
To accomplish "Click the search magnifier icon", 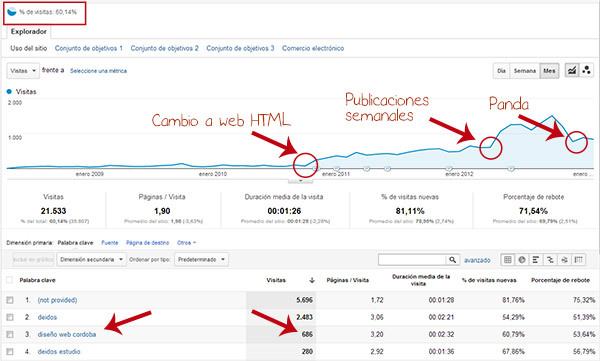I will 452,260.
